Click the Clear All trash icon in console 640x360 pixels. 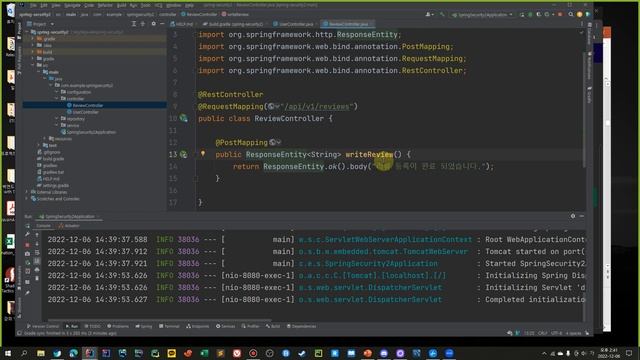click(37, 278)
